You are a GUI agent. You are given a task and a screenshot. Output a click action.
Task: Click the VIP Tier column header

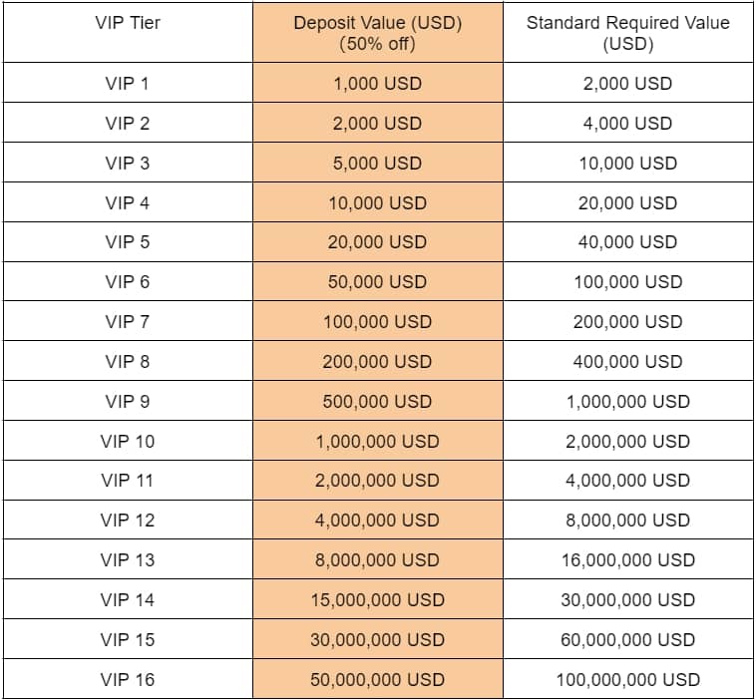127,23
